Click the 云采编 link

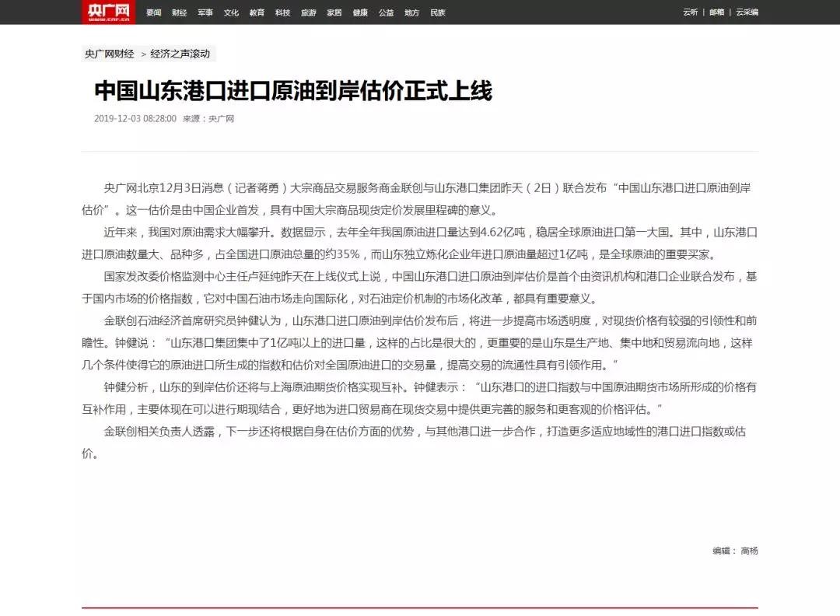pyautogui.click(x=747, y=12)
